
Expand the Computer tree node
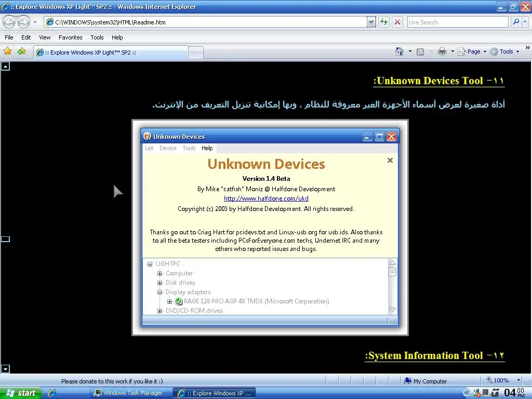point(159,273)
